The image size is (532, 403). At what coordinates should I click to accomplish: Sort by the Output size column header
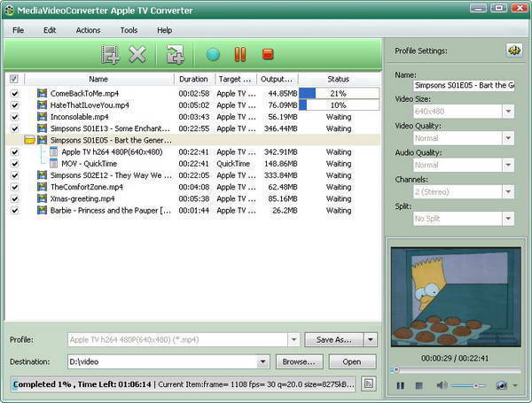[278, 79]
